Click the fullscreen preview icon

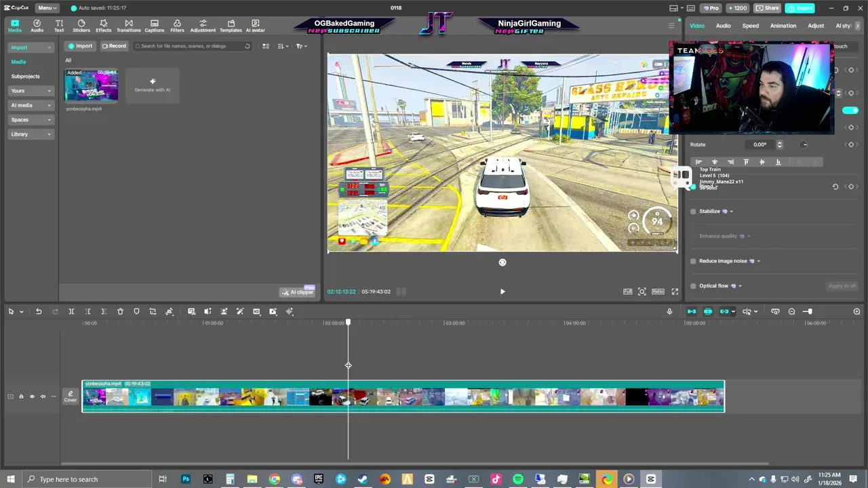675,291
